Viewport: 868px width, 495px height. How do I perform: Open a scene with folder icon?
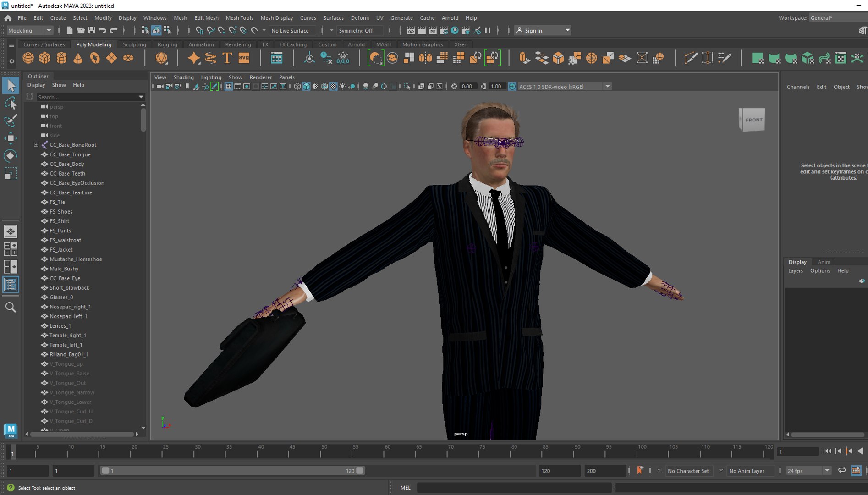[x=80, y=30]
